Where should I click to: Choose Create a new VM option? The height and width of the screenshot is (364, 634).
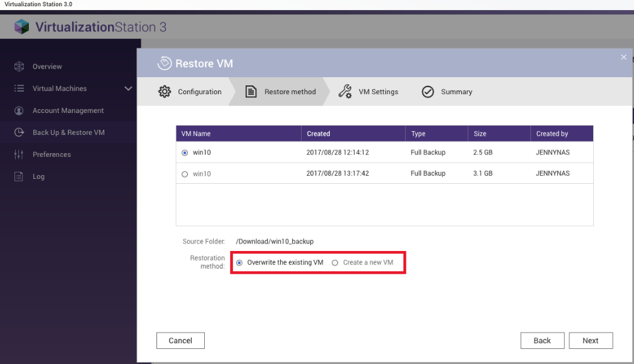coord(335,262)
